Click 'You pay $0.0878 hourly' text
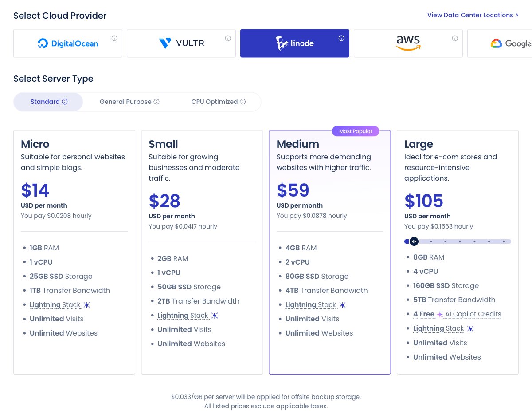This screenshot has width=532, height=411. click(312, 216)
